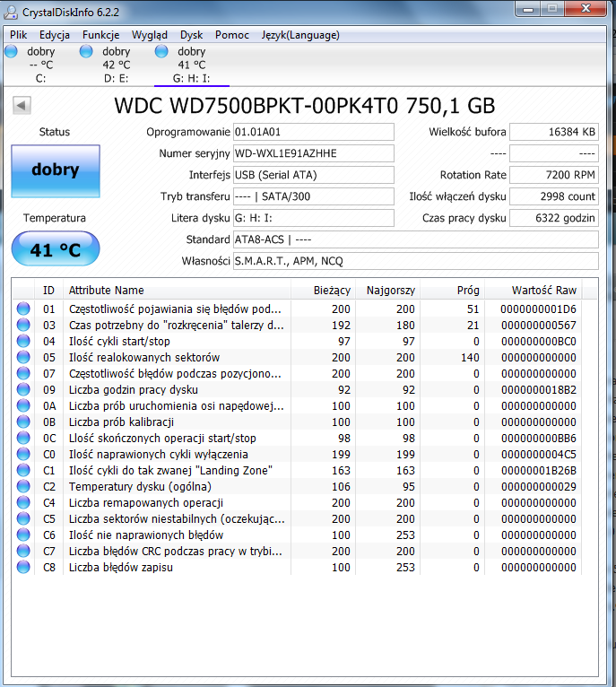Open the Wygląd menu
Image resolution: width=616 pixels, height=687 pixels.
pos(150,35)
